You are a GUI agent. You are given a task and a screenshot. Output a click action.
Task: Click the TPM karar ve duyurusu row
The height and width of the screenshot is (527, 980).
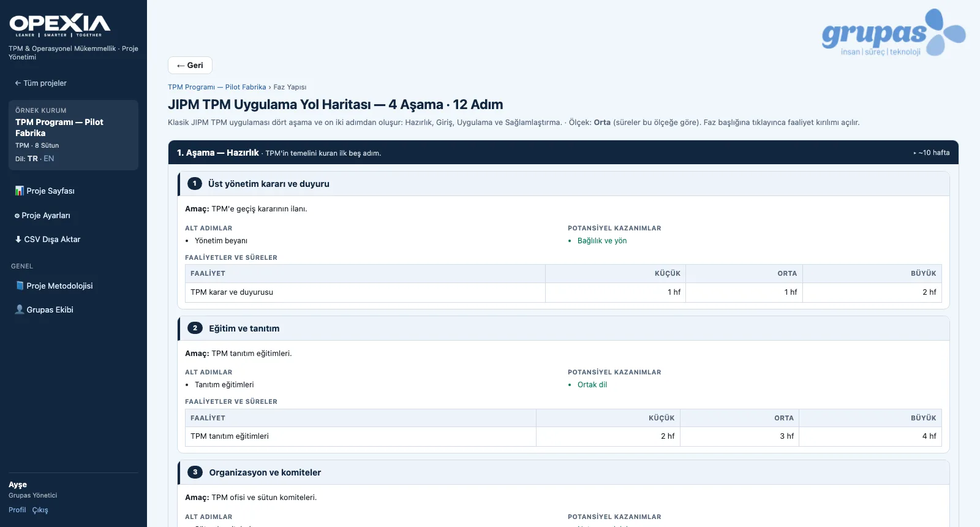coord(563,292)
